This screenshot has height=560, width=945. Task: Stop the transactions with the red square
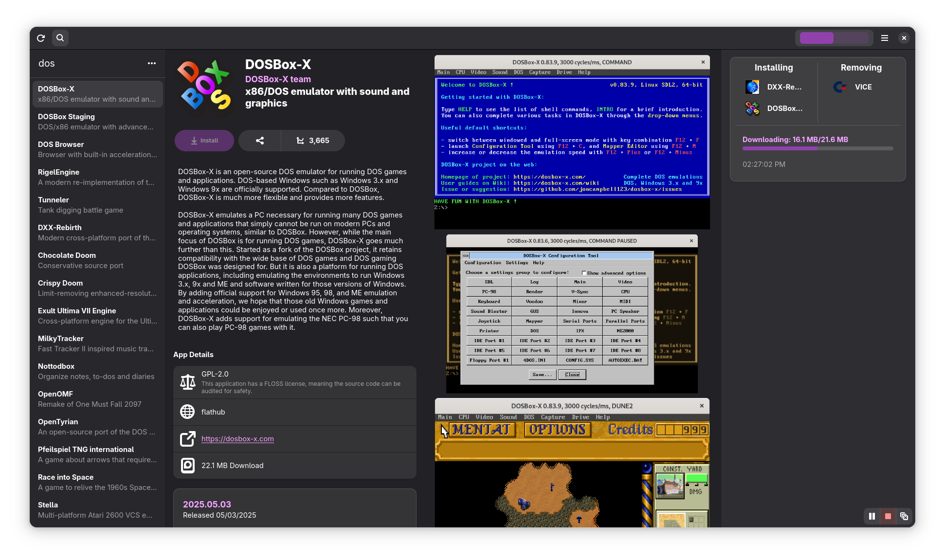(888, 516)
